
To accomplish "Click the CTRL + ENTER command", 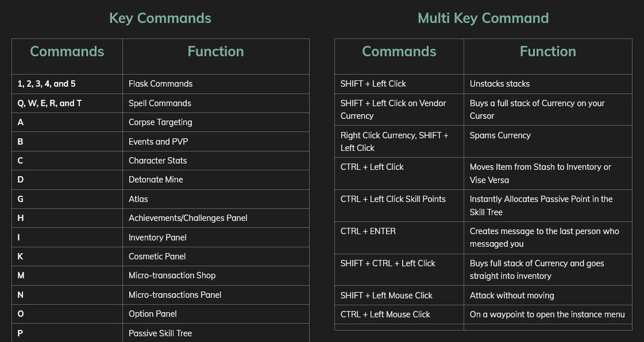I will pyautogui.click(x=368, y=231).
